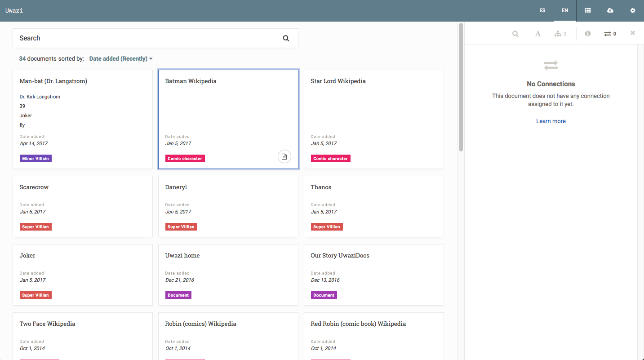Click the library list vertical scrollbar
Viewport: 644px width, 360px height.
(x=461, y=88)
